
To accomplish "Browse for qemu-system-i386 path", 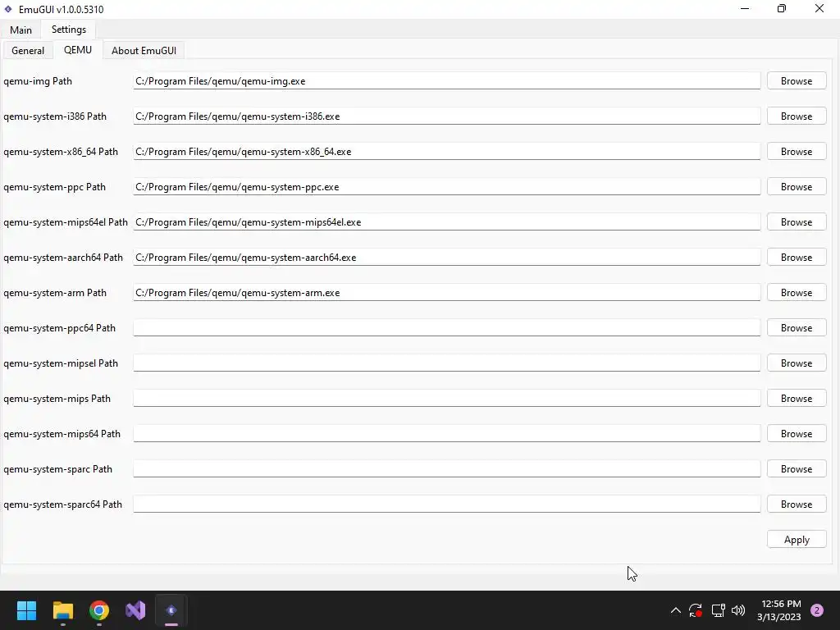I will 796,116.
